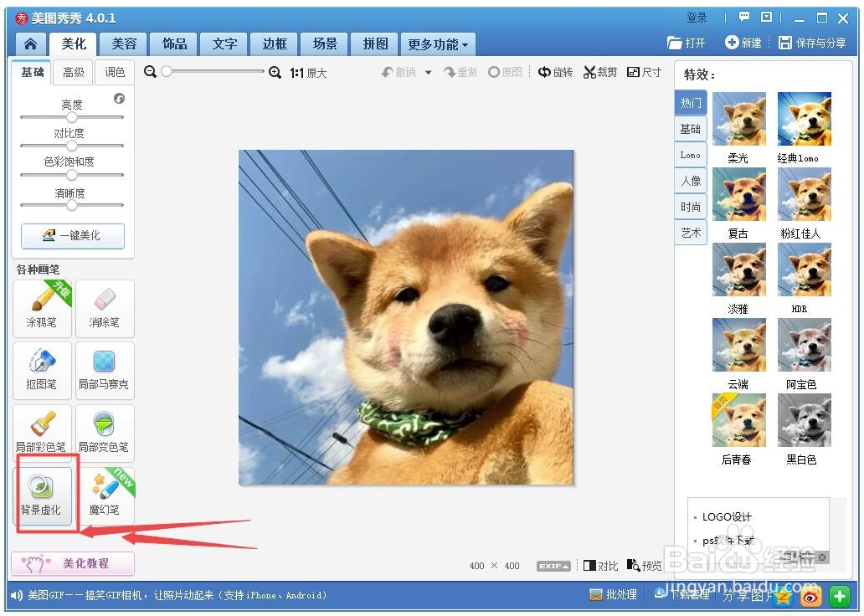This screenshot has height=616, width=864.
Task: Open the title bar skin menu icon
Action: 767,17
